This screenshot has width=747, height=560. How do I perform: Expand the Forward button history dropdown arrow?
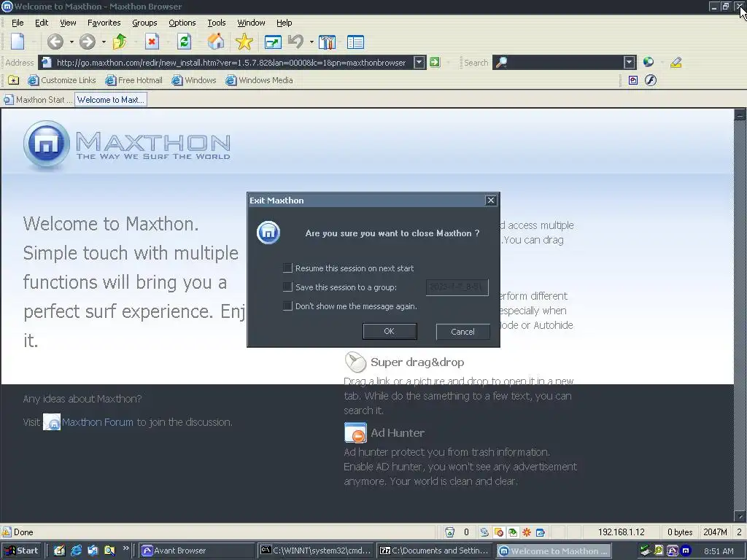(x=104, y=42)
